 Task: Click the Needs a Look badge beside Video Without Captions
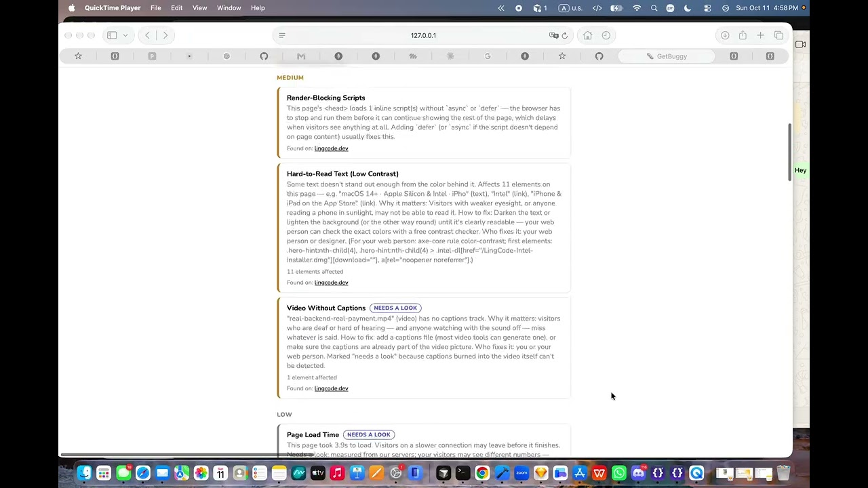(395, 308)
